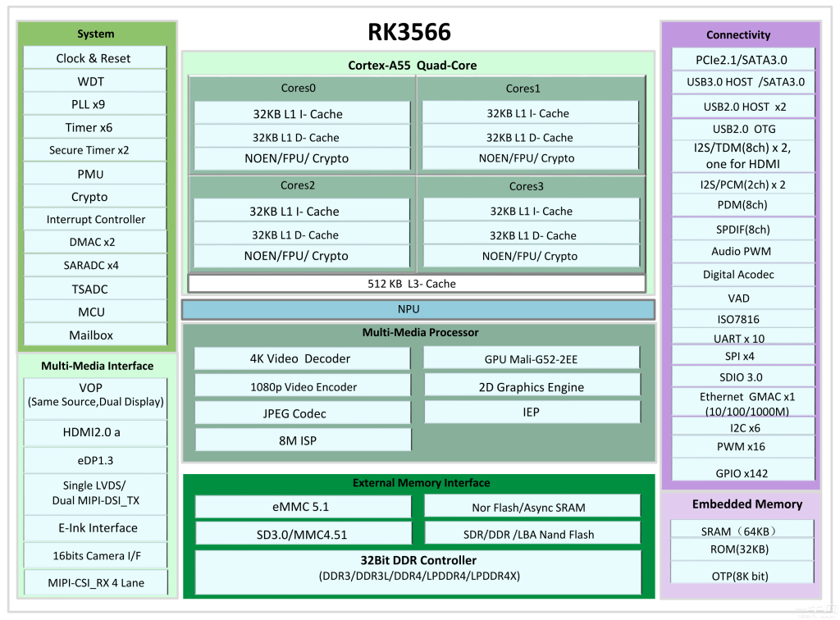Click the USB3.0 HOST /SATA3.0 block
This screenshot has height=620, width=840.
(x=743, y=82)
